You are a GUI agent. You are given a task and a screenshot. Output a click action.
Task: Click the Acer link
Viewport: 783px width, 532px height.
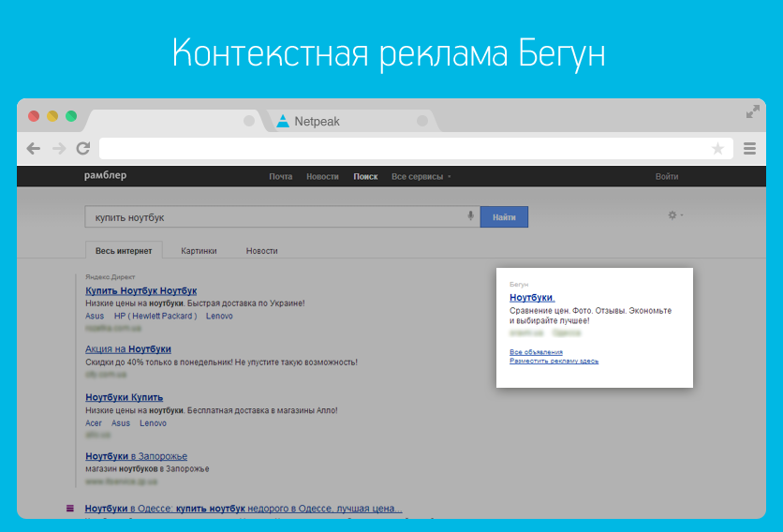pos(94,423)
